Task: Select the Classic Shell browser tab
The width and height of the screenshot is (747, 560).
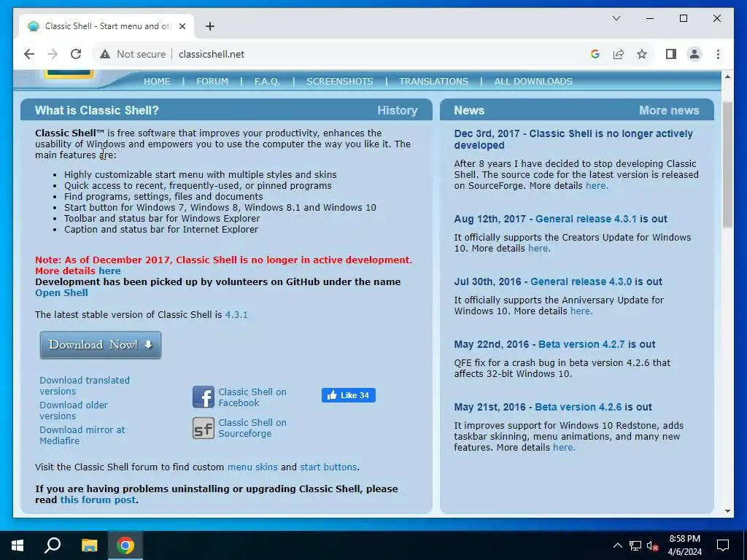Action: [x=107, y=26]
